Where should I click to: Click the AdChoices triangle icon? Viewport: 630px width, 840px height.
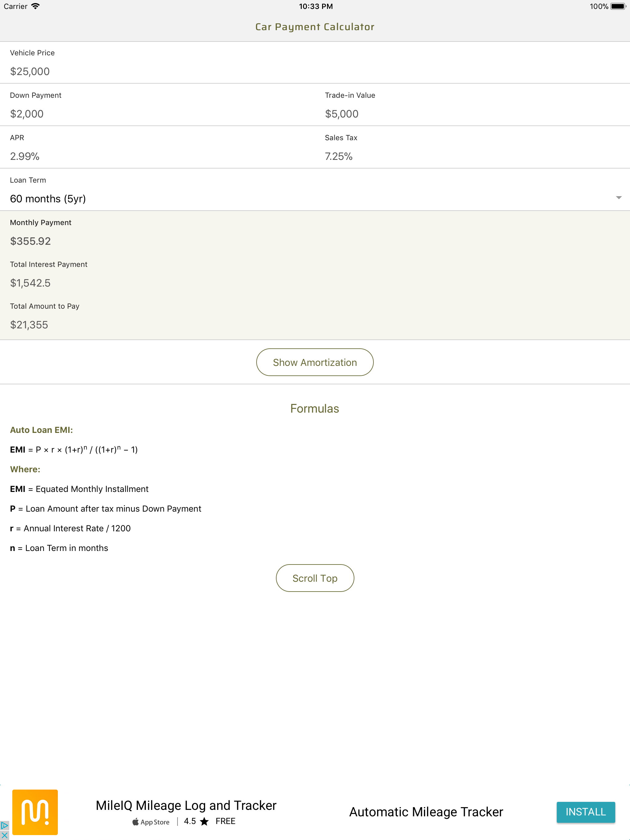tap(4, 826)
